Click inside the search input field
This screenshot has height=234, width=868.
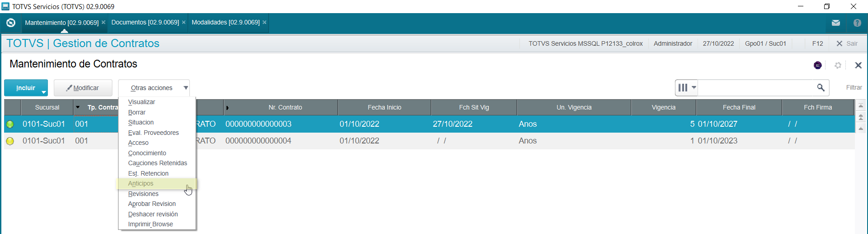click(757, 87)
